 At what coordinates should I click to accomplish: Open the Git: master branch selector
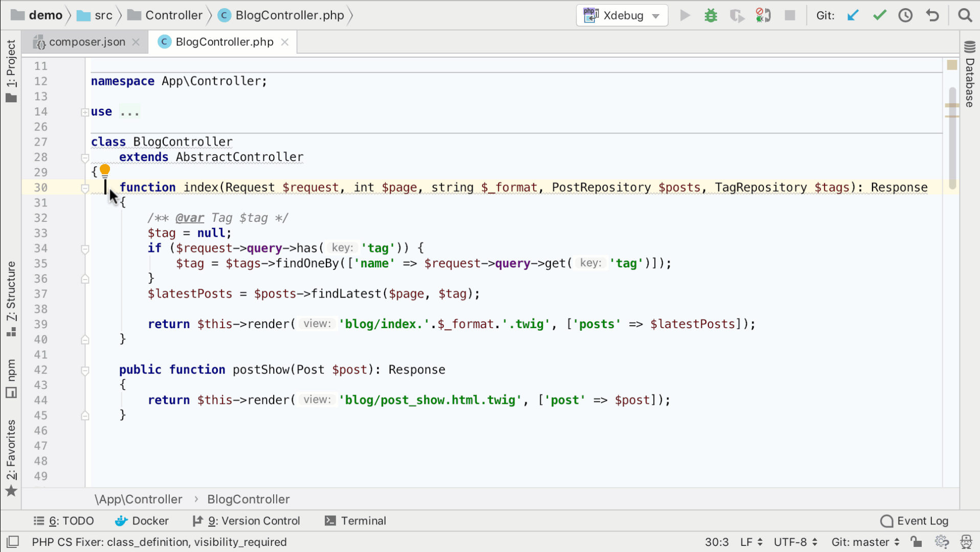(x=864, y=542)
